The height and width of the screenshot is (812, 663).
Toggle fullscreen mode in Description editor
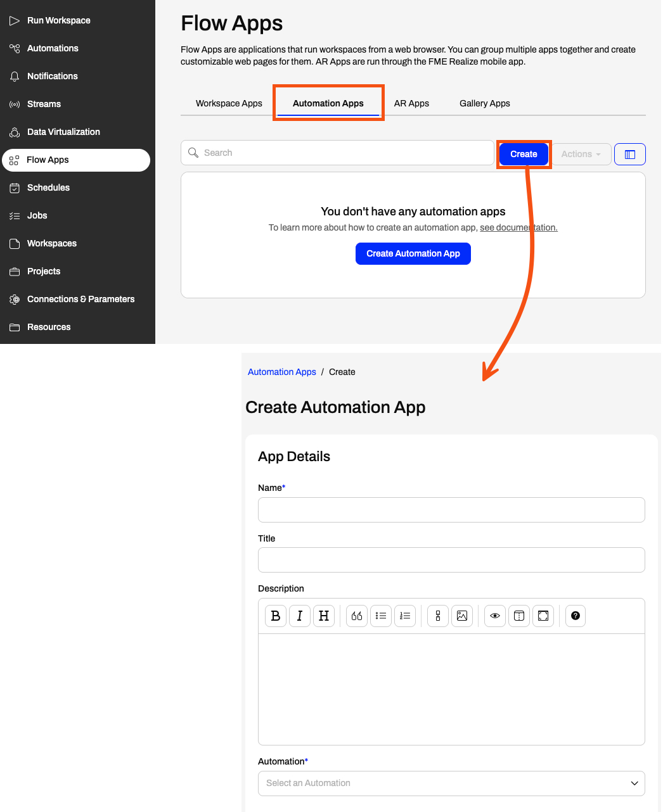pos(543,616)
